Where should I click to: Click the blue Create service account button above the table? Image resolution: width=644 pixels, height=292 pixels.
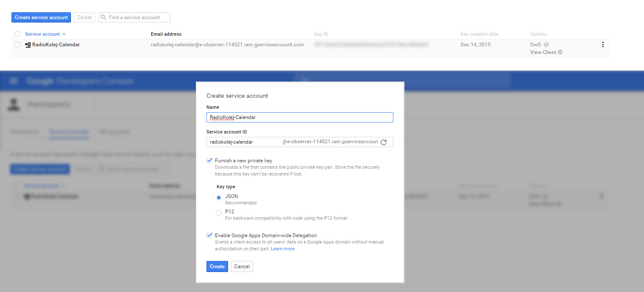tap(41, 17)
